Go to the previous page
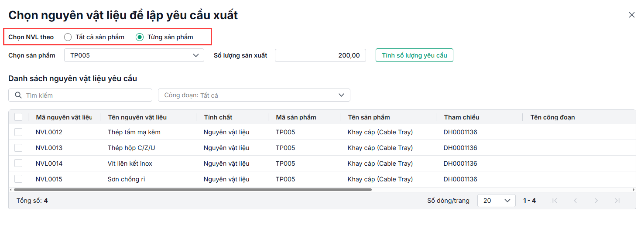The image size is (644, 225). [x=575, y=201]
